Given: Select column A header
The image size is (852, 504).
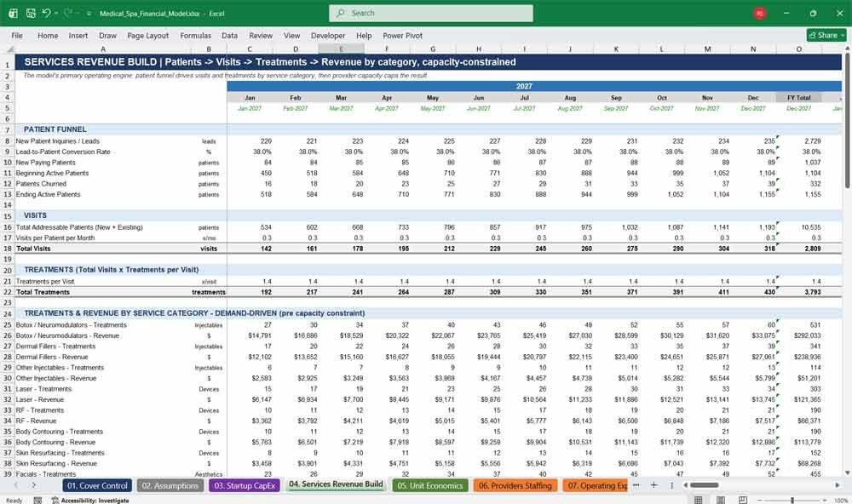Looking at the screenshot, I should point(103,49).
